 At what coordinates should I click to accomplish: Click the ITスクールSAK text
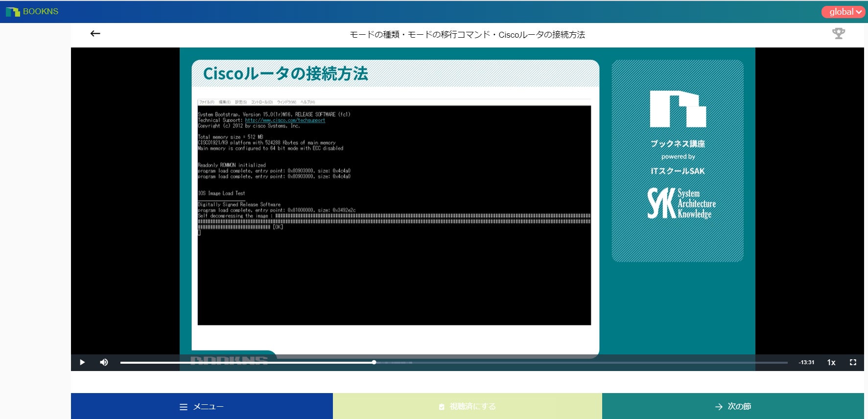tap(678, 171)
